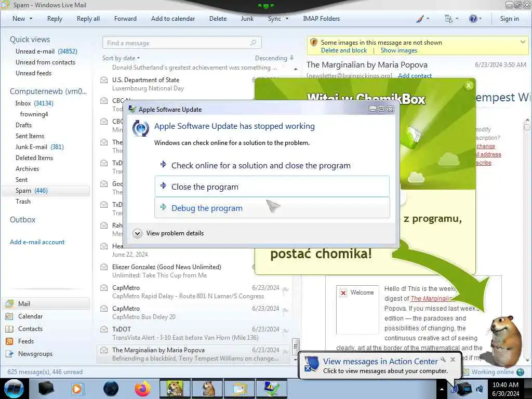Select Unread from contacts
The height and width of the screenshot is (399, 532).
46,62
